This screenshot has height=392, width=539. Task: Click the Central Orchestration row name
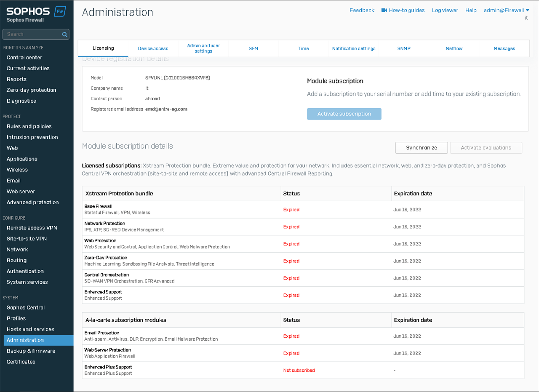pyautogui.click(x=107, y=275)
